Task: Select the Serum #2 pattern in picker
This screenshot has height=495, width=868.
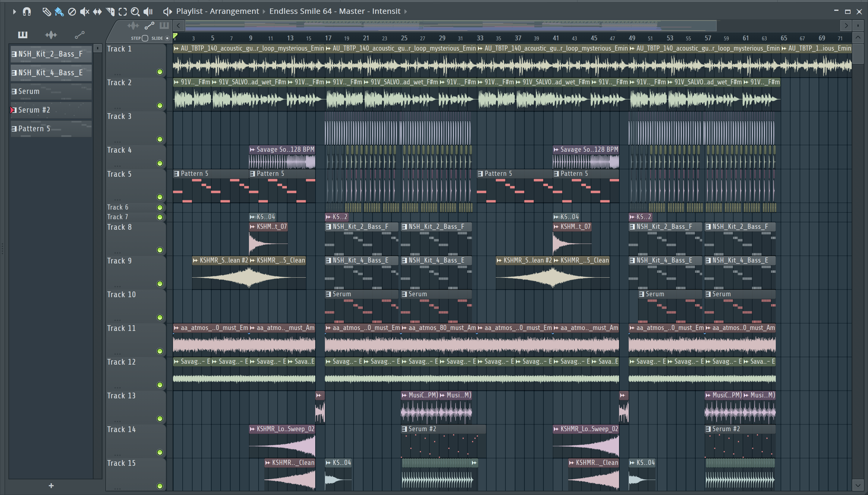Action: point(51,110)
